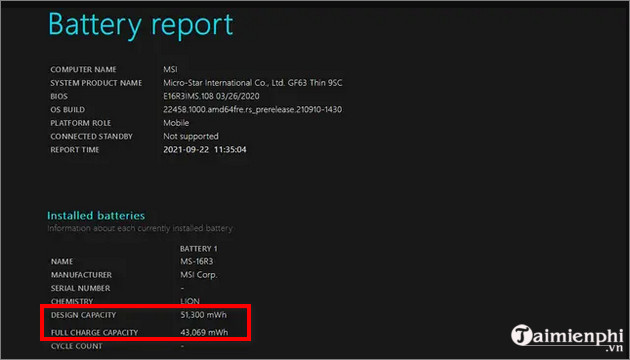Select the SERIAL NUMBER label

pos(80,288)
